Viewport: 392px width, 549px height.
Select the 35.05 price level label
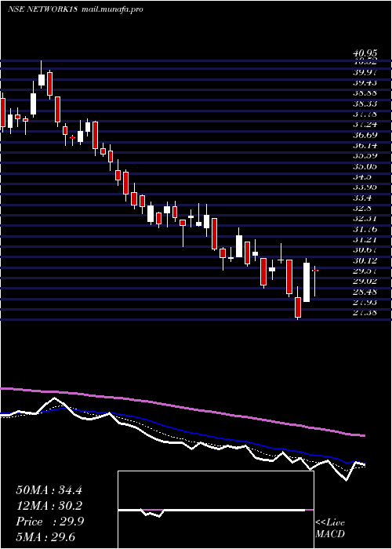tap(365, 166)
